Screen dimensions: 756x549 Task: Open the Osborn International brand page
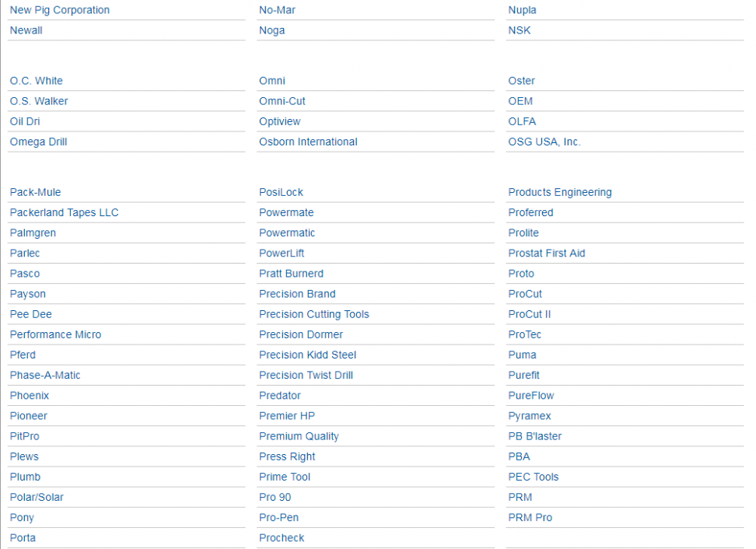tap(308, 142)
